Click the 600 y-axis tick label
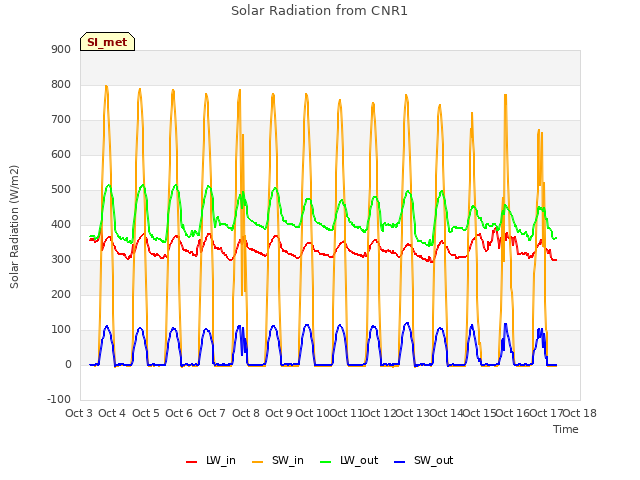 pyautogui.click(x=61, y=155)
